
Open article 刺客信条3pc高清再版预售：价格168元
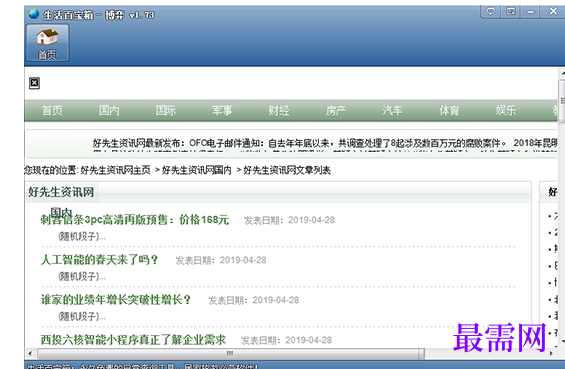(134, 220)
